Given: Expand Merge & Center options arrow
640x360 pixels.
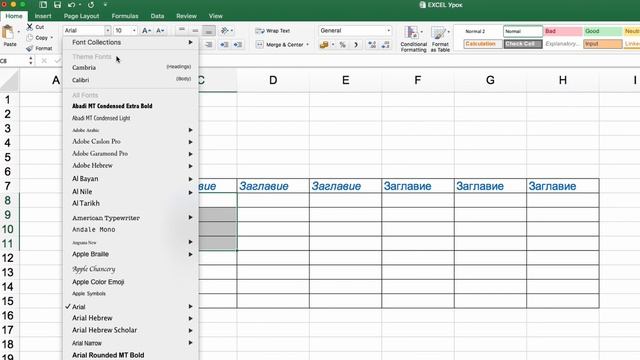Looking at the screenshot, I should pyautogui.click(x=307, y=44).
